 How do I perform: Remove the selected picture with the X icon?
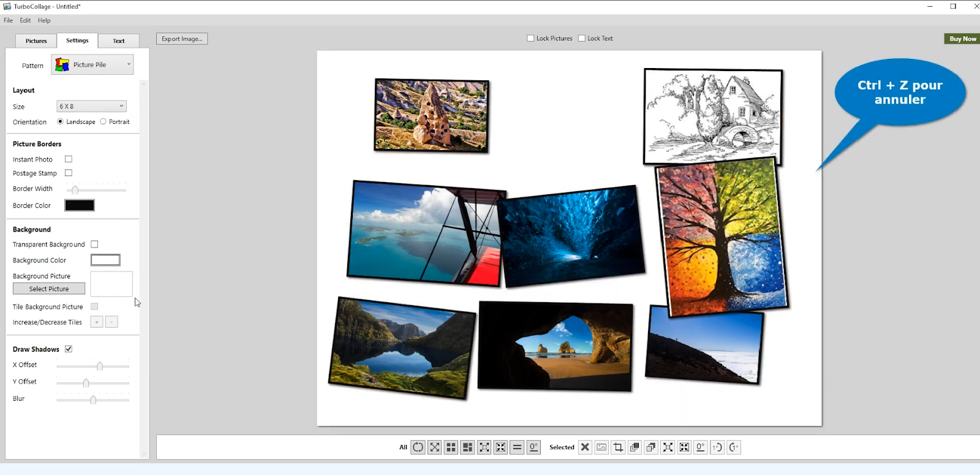(x=585, y=447)
